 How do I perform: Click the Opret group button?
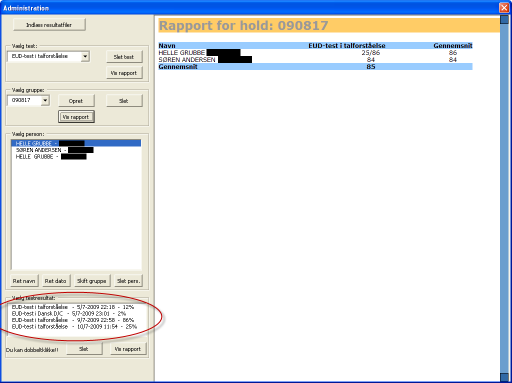(x=76, y=101)
